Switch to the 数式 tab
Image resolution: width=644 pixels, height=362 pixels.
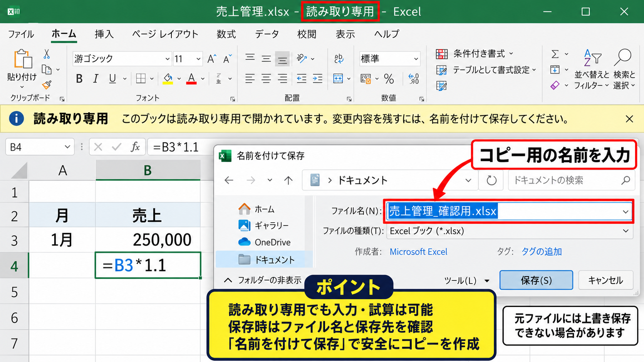pos(226,34)
